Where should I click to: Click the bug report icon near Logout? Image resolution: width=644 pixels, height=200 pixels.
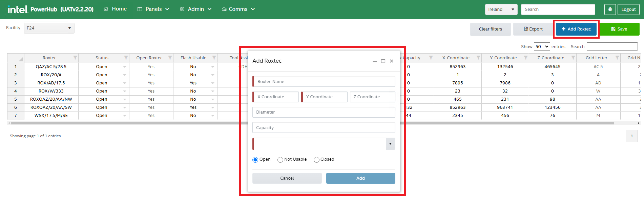pos(610,9)
